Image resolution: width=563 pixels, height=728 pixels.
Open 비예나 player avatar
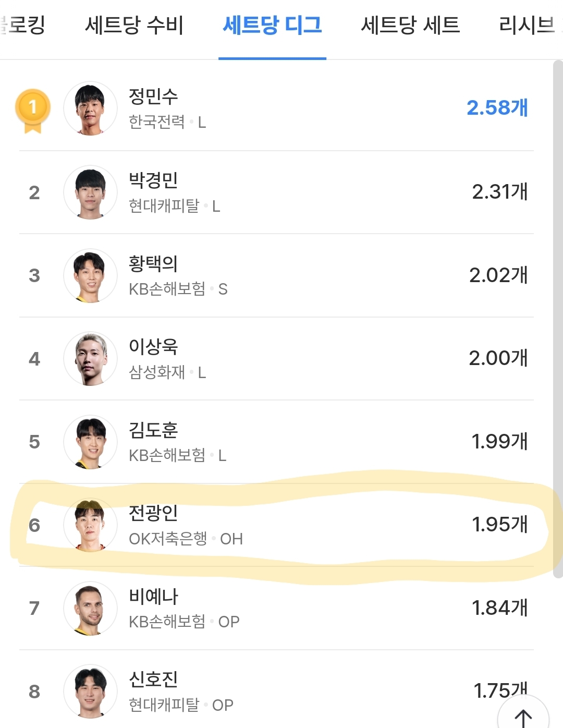pyautogui.click(x=90, y=608)
